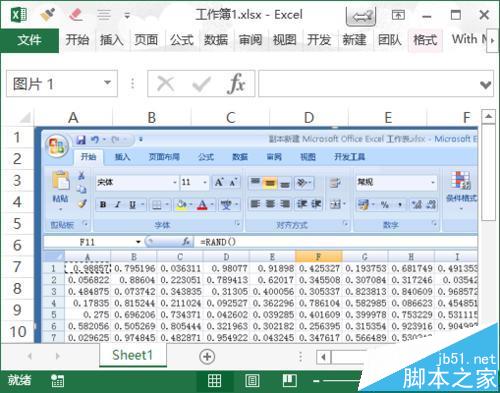The height and width of the screenshot is (393, 500).
Task: Select column A header
Action: [73, 118]
